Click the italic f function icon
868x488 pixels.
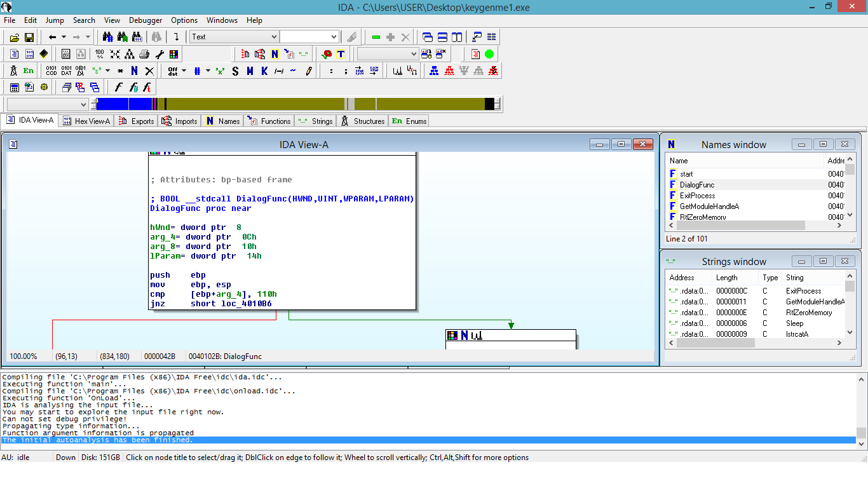[119, 87]
